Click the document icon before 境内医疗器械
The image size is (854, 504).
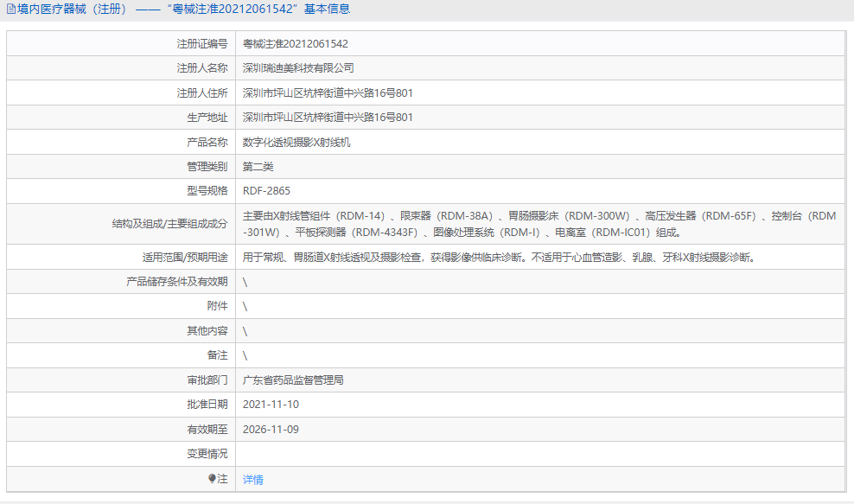10,10
